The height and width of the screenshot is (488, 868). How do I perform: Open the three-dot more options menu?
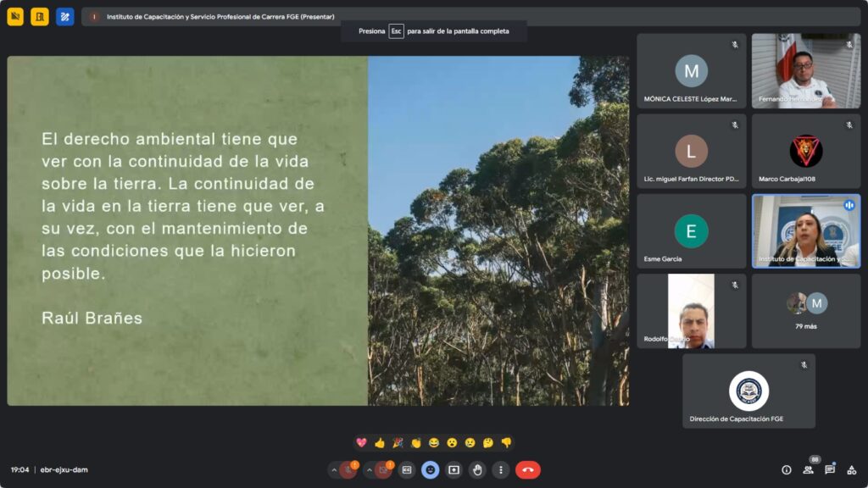click(501, 469)
